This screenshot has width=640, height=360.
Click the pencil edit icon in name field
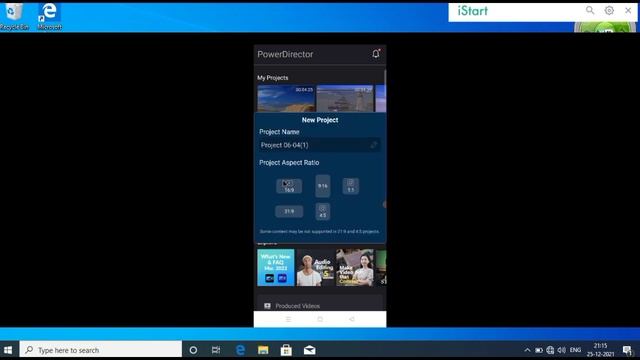pyautogui.click(x=373, y=145)
